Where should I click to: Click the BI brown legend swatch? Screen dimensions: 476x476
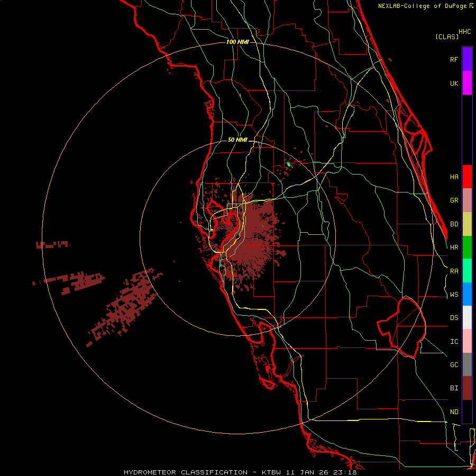point(467,388)
